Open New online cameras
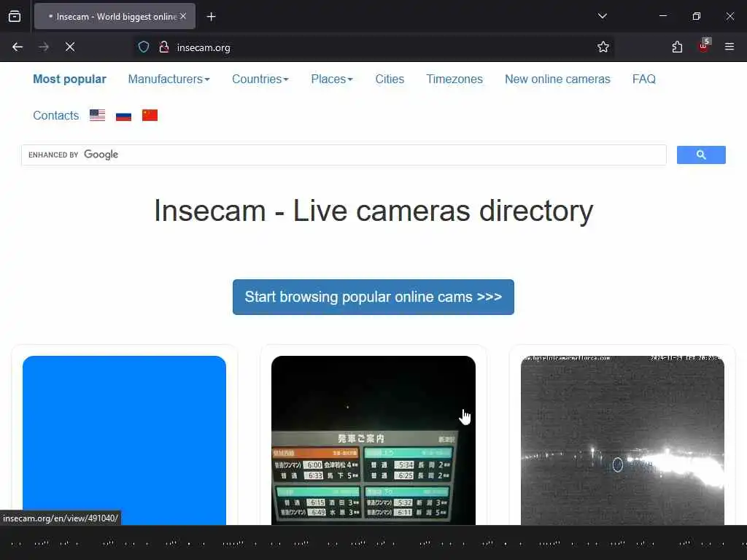This screenshot has height=560, width=747. pos(557,79)
